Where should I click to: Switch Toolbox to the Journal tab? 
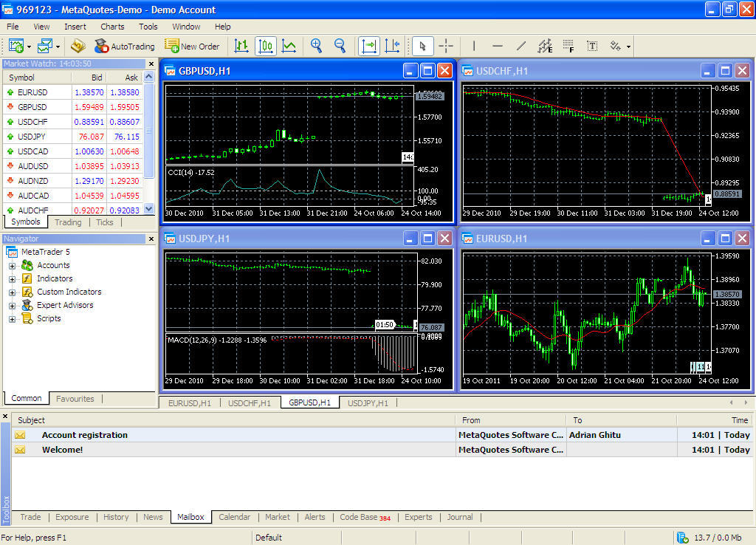(x=459, y=517)
